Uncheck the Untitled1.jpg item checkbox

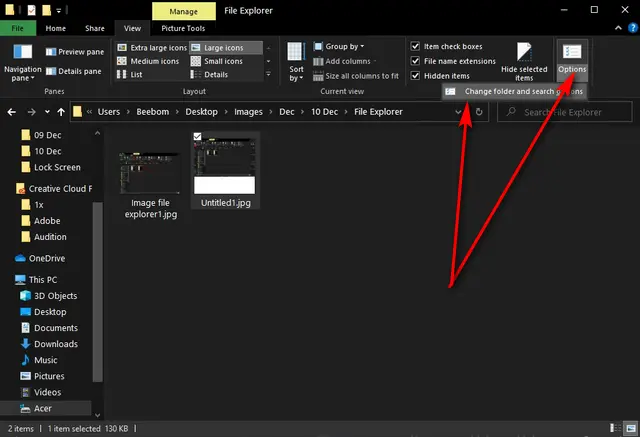[x=197, y=136]
